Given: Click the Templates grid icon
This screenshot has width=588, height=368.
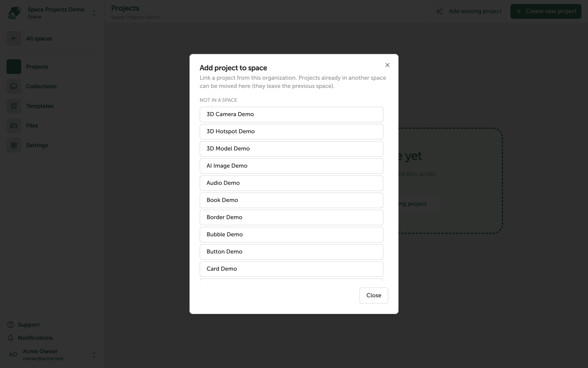Looking at the screenshot, I should coord(14,106).
